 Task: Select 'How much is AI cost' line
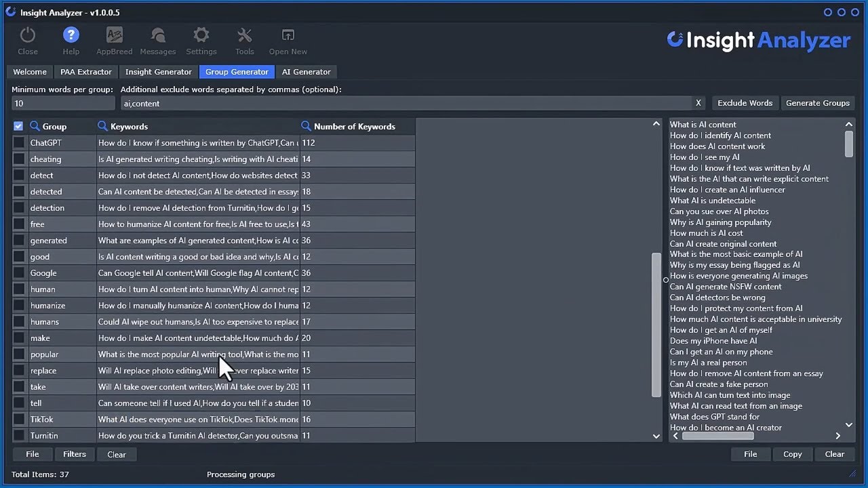(x=707, y=233)
